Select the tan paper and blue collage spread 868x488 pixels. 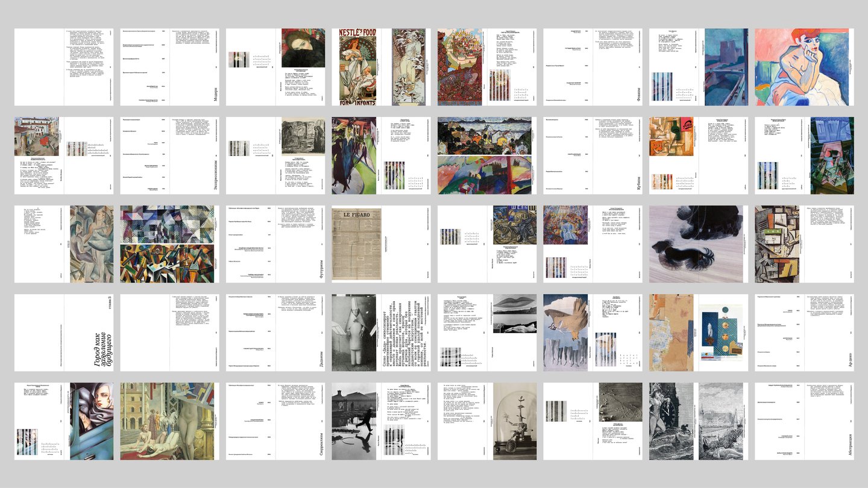(x=699, y=333)
